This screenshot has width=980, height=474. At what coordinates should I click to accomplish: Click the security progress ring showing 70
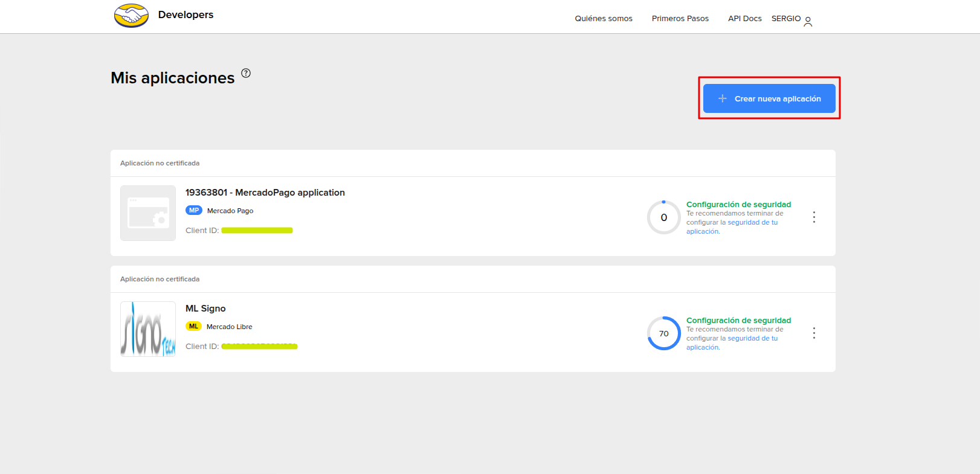[663, 333]
